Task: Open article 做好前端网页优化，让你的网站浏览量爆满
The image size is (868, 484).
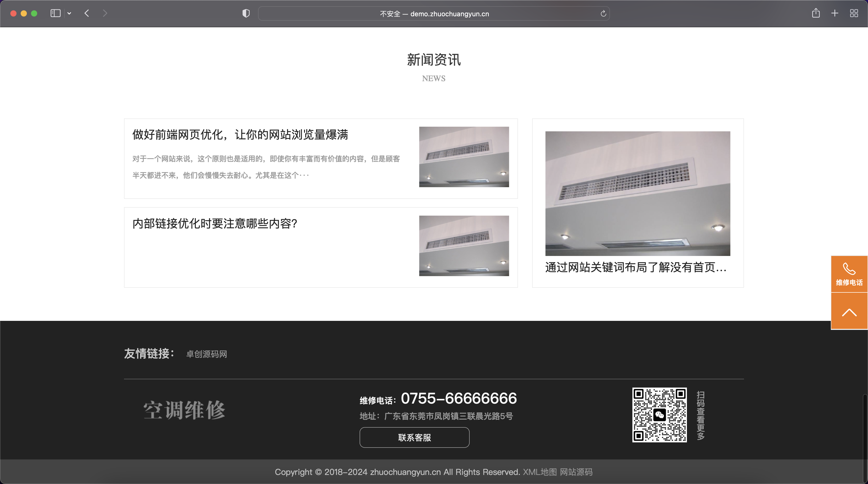Action: [240, 135]
